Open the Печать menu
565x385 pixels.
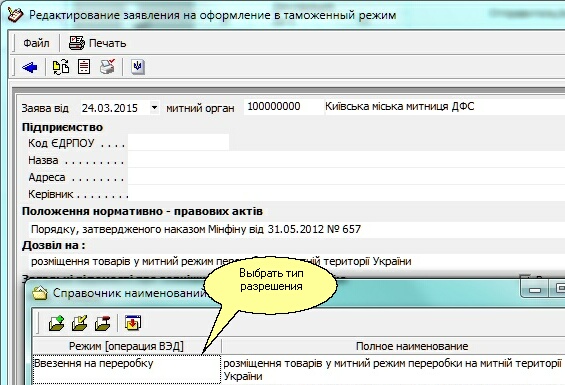point(98,43)
